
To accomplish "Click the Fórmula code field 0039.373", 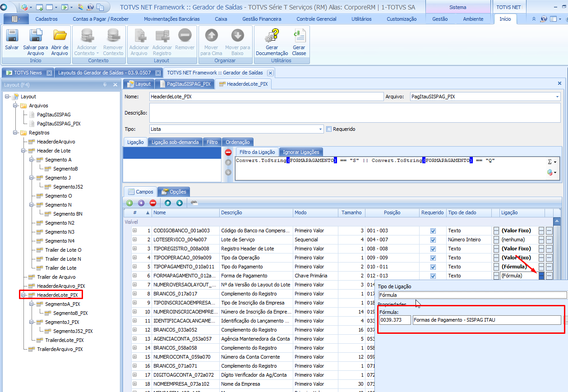I will [395, 320].
